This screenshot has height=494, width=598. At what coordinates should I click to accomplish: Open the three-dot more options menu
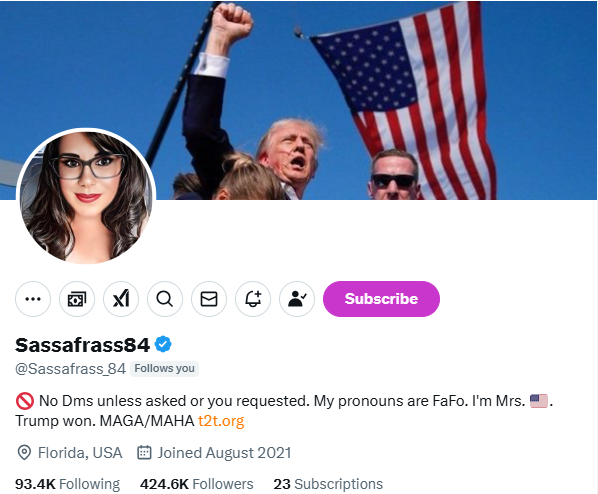tap(33, 299)
